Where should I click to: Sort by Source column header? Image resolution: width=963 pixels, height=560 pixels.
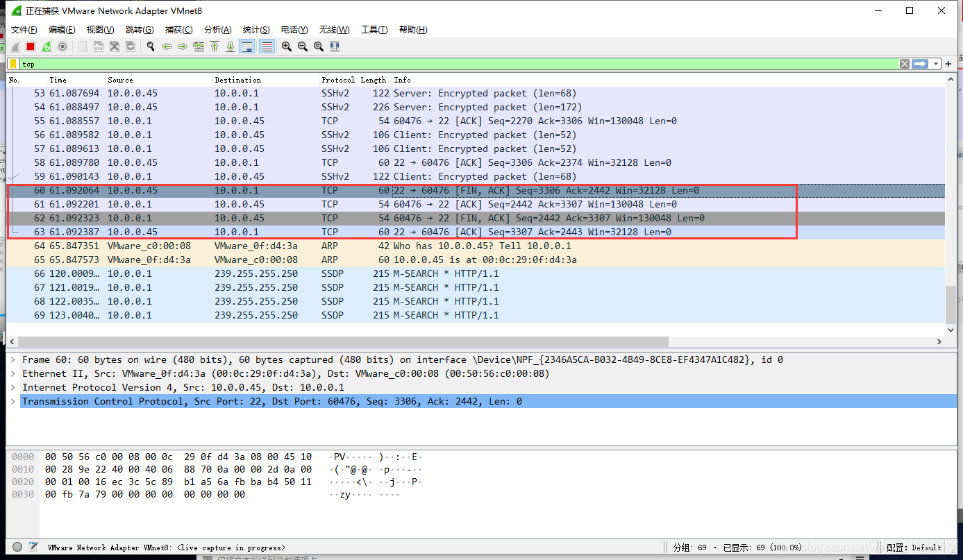(159, 80)
